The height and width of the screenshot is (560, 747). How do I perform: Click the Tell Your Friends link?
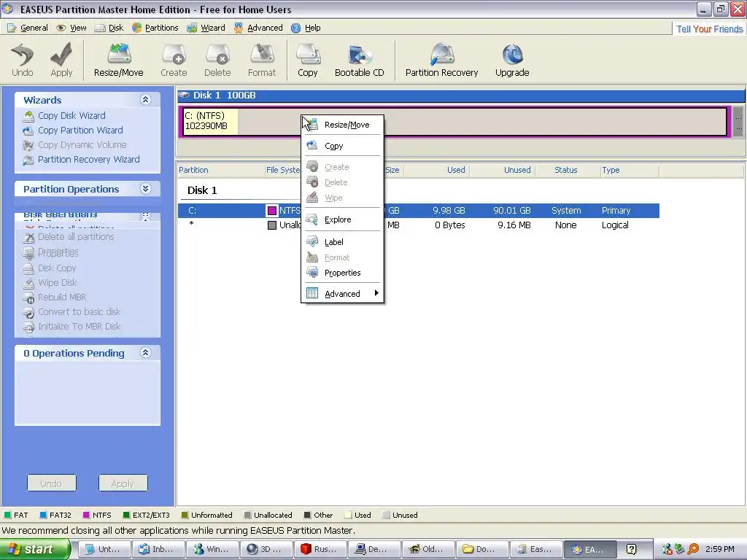click(709, 29)
